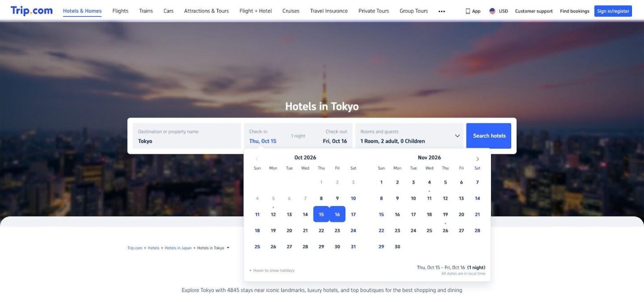Select highlighted October 15
This screenshot has height=302, width=644.
tap(321, 215)
